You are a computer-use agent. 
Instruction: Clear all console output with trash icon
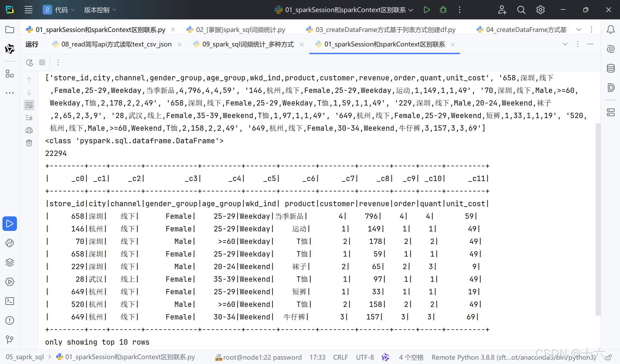(29, 143)
